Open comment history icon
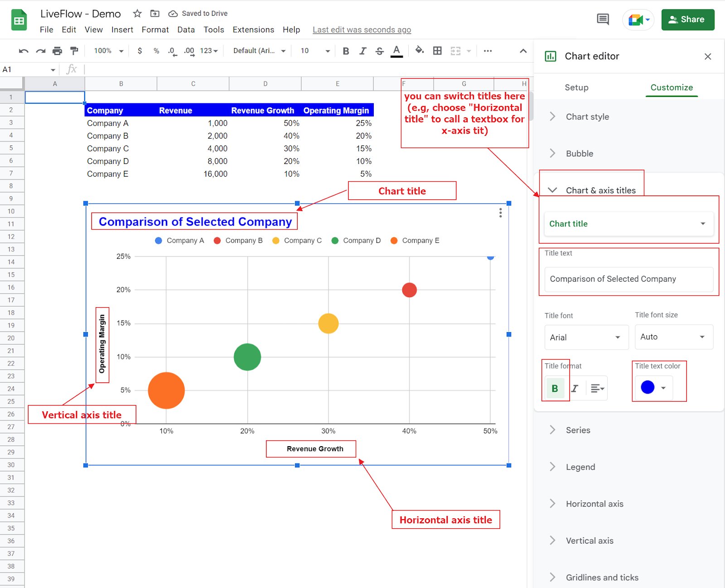The height and width of the screenshot is (588, 725). coord(603,19)
